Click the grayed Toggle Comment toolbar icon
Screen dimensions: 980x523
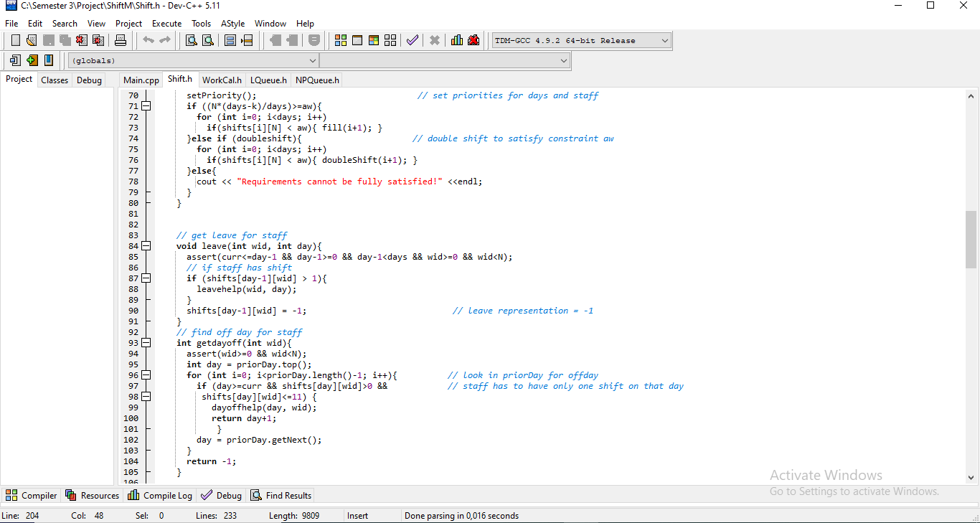(x=314, y=40)
